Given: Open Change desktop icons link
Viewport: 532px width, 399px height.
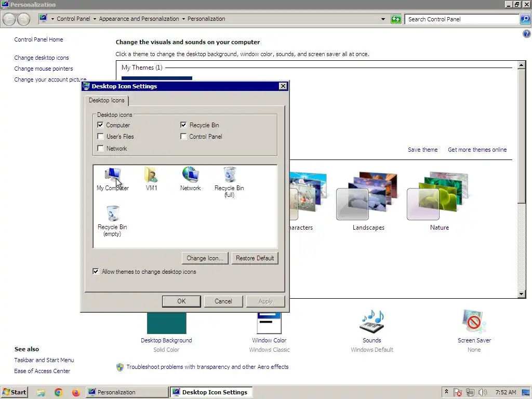Looking at the screenshot, I should click(42, 58).
